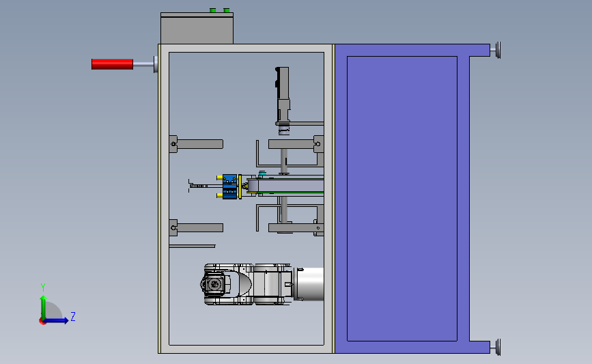592x364 pixels.
Task: Select the robot's white cylindrical base
Action: coord(310,284)
